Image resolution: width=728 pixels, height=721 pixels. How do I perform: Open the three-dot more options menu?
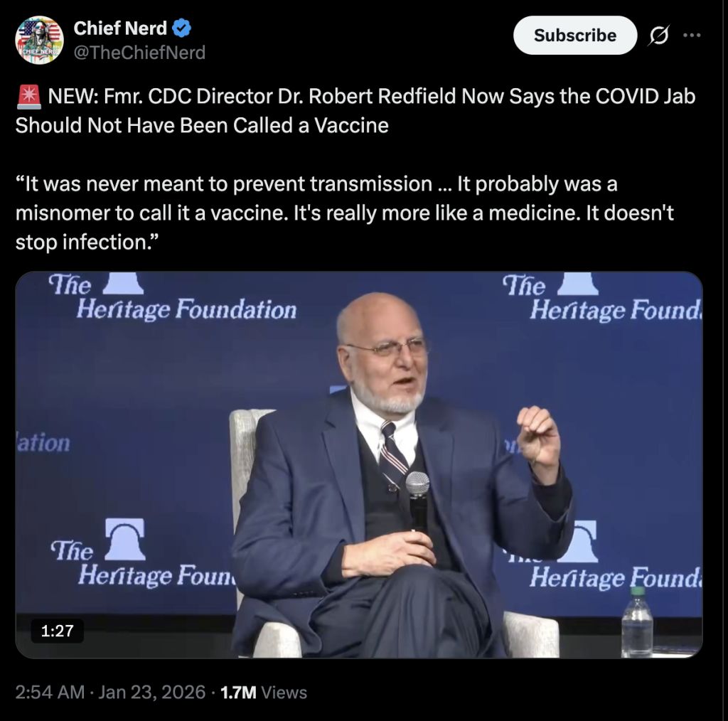[x=692, y=36]
